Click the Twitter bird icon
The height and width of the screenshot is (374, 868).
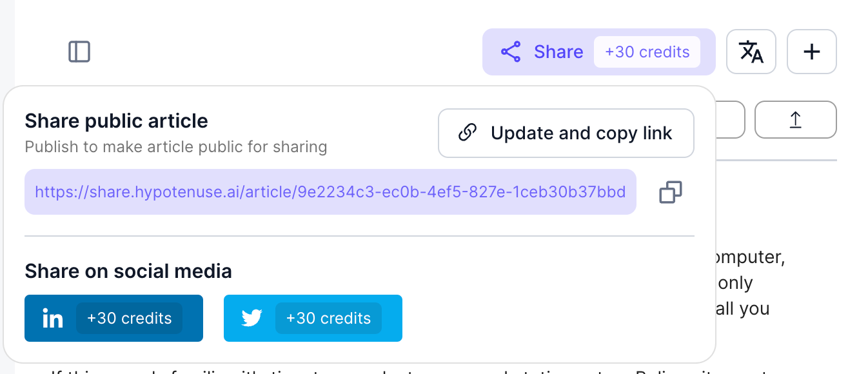point(252,318)
